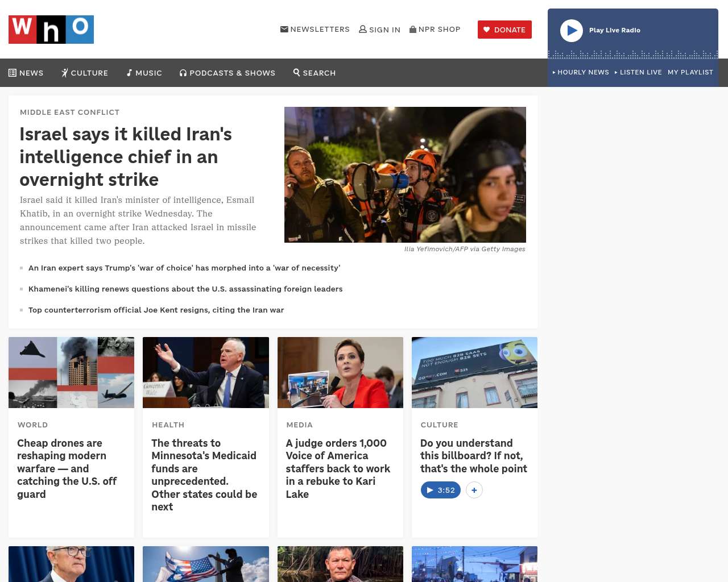Expand the Hourly News player option
Viewport: 728px width, 582px height.
(581, 72)
